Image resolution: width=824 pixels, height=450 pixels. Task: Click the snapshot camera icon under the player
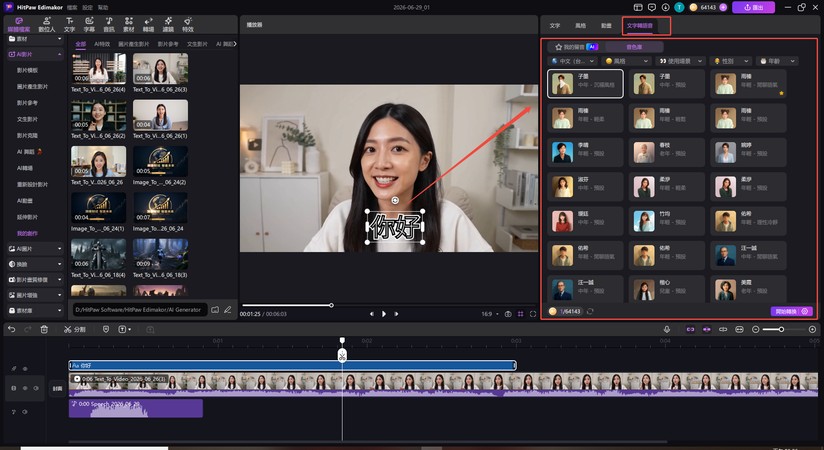click(508, 314)
